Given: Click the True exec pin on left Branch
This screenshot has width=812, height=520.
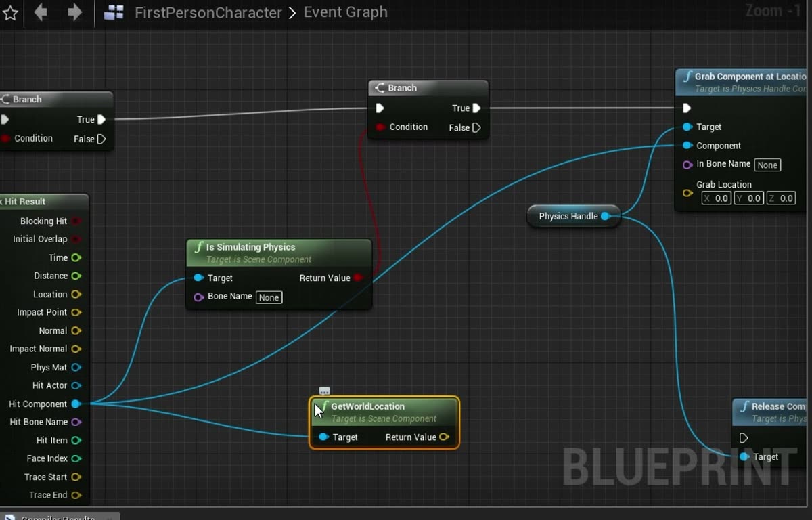Looking at the screenshot, I should tap(101, 120).
